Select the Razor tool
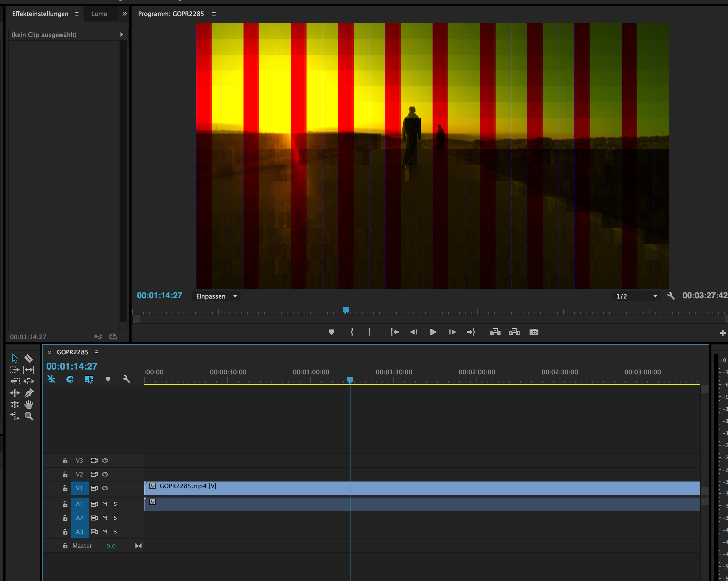The width and height of the screenshot is (728, 581). click(29, 358)
